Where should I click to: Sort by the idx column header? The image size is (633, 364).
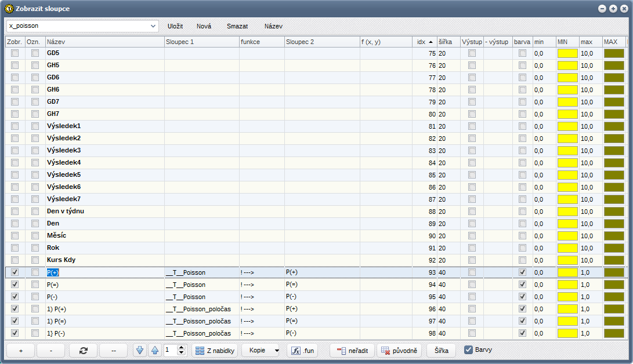point(425,42)
